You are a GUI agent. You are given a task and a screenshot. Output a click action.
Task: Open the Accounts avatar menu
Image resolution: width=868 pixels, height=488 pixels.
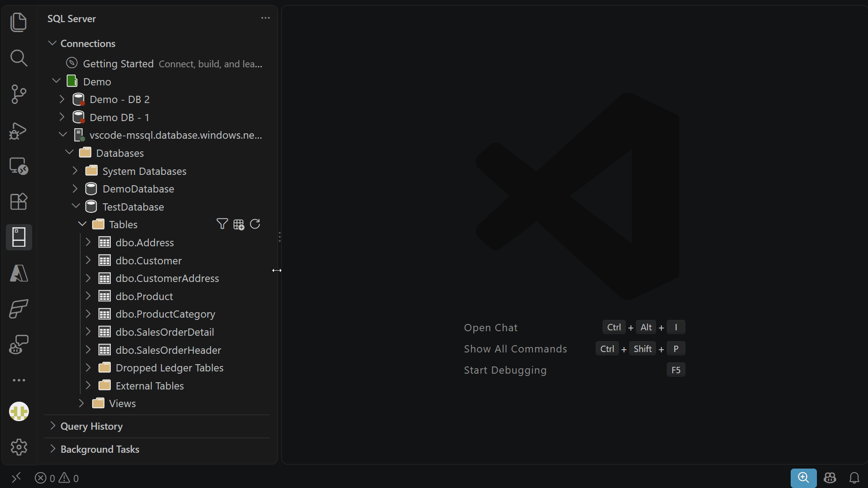click(x=19, y=412)
